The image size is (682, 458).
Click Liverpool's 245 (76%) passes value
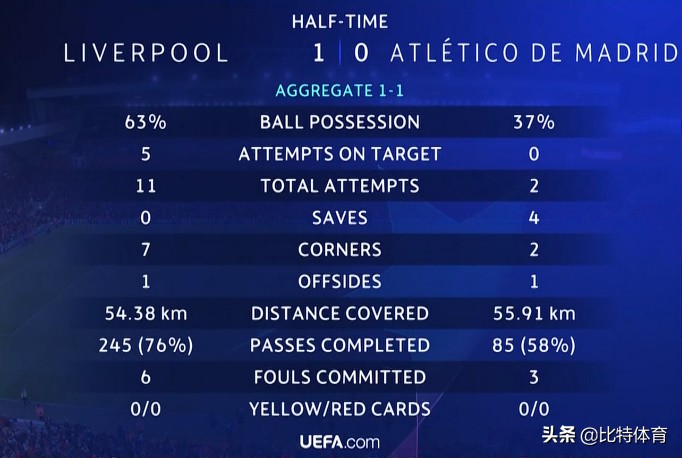coord(147,346)
